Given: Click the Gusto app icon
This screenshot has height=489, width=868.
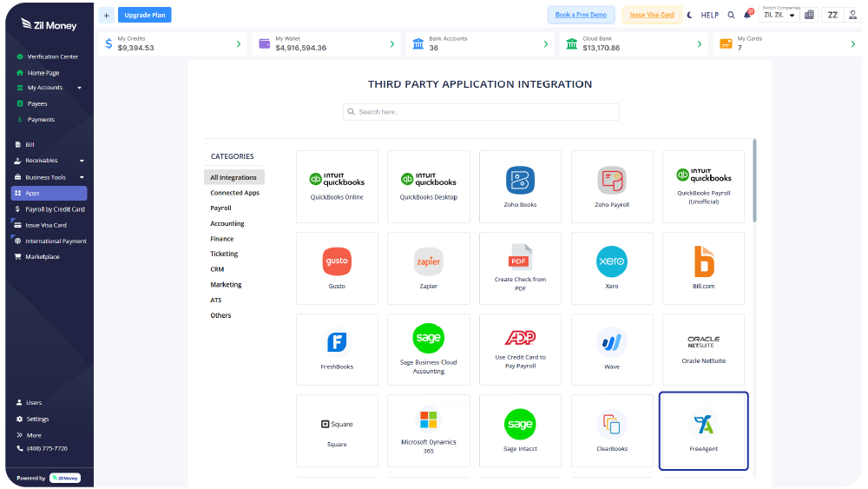Looking at the screenshot, I should tap(337, 261).
